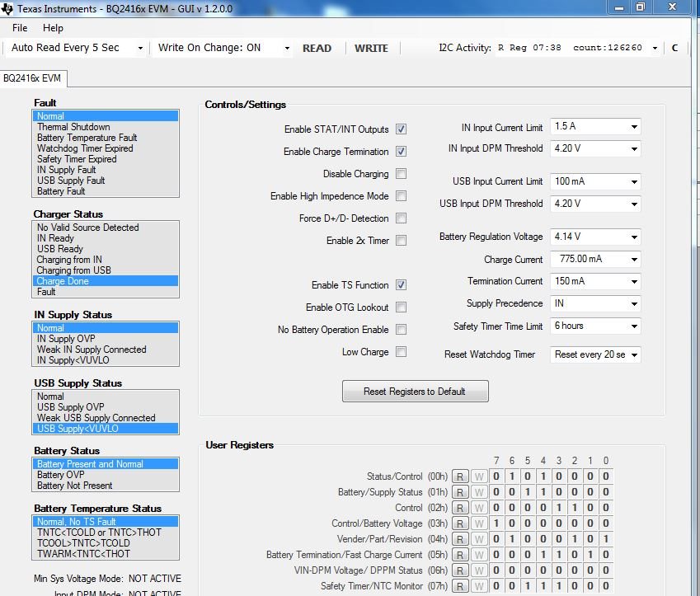
Task: Select Charging from USB in Charger Status
Action: [x=106, y=270]
